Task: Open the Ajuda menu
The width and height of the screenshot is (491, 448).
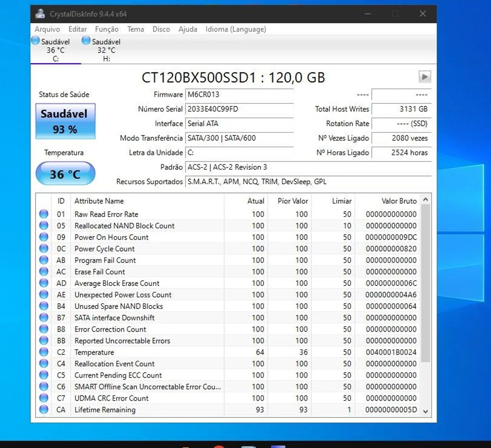Action: (188, 29)
